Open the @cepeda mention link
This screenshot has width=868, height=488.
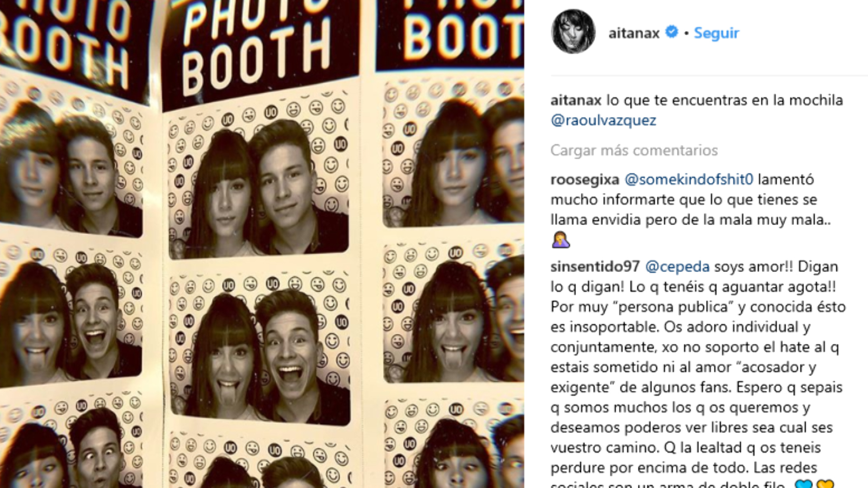click(677, 267)
